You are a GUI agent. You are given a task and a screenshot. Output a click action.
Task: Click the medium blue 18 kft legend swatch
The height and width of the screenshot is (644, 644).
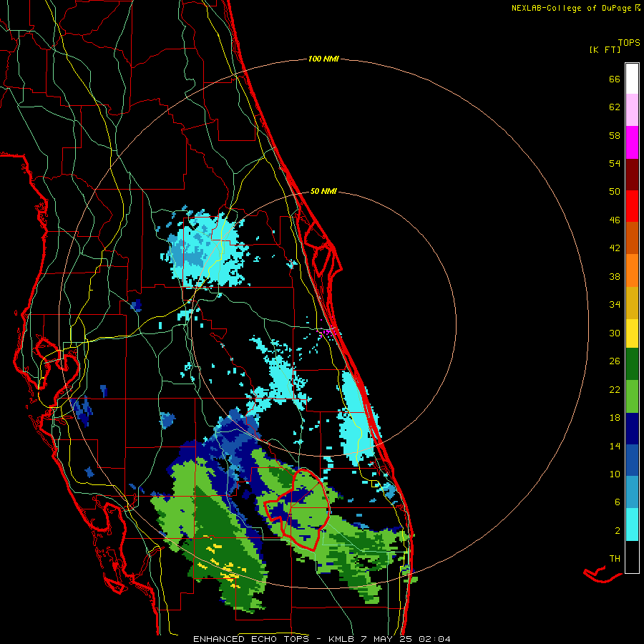pos(632,460)
